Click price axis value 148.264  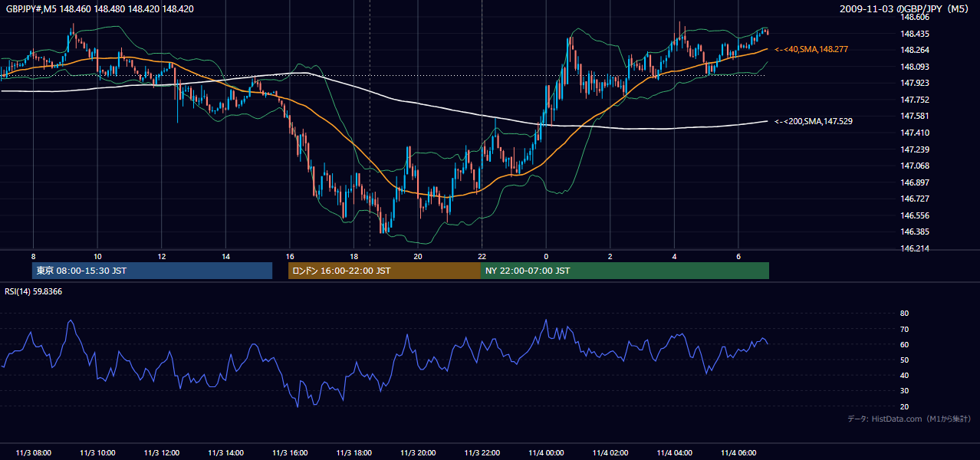click(914, 50)
